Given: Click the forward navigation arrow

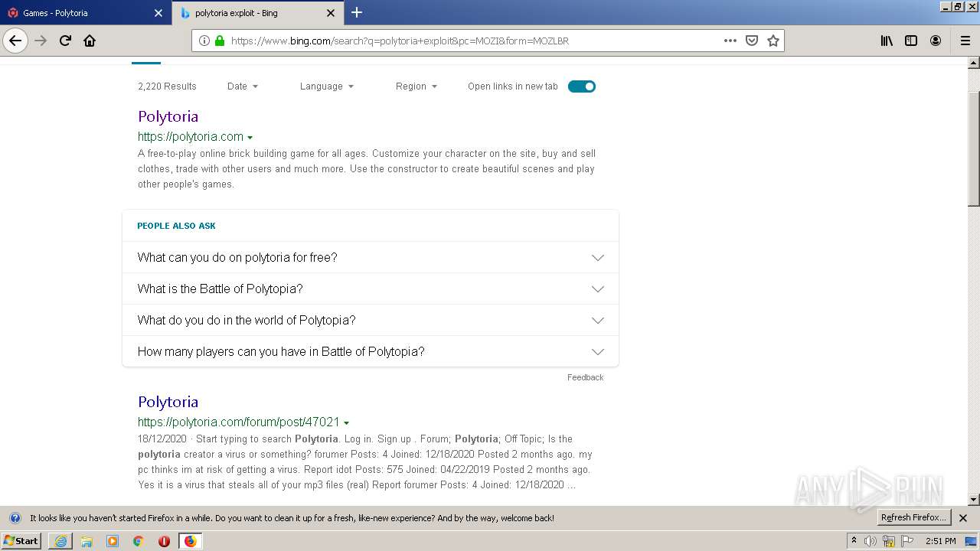Looking at the screenshot, I should coord(41,41).
